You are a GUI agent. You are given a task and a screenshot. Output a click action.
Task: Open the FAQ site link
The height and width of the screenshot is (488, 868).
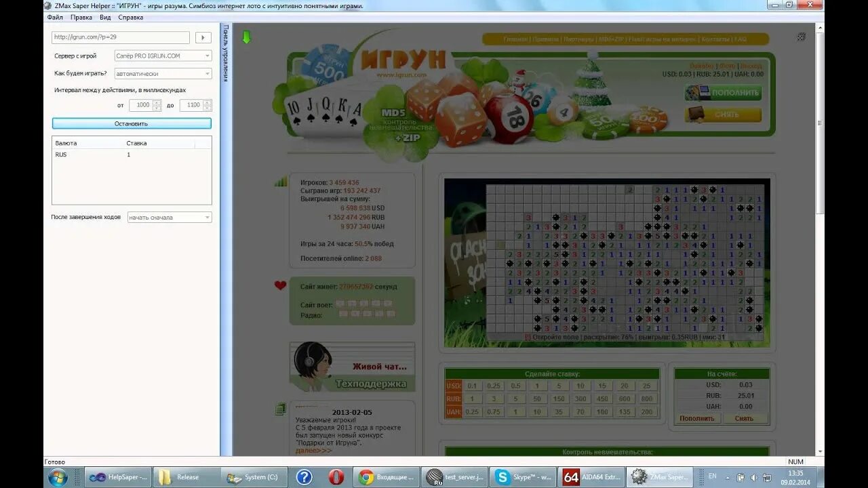click(740, 39)
